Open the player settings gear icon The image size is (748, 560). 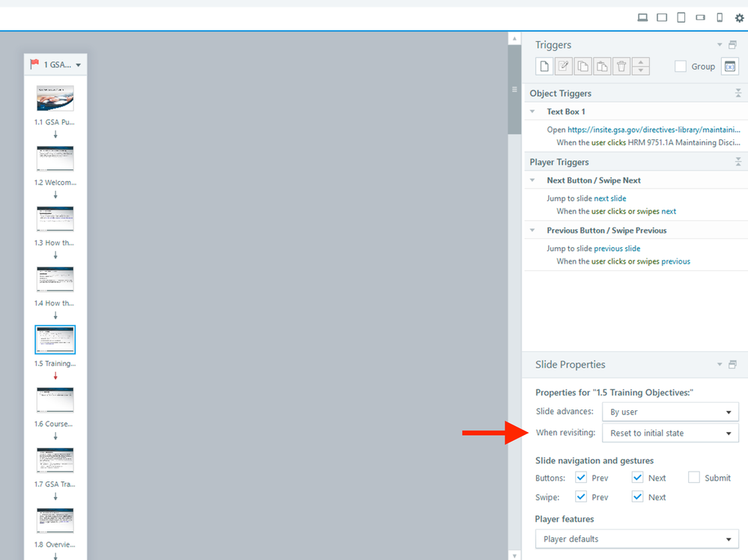coord(739,18)
